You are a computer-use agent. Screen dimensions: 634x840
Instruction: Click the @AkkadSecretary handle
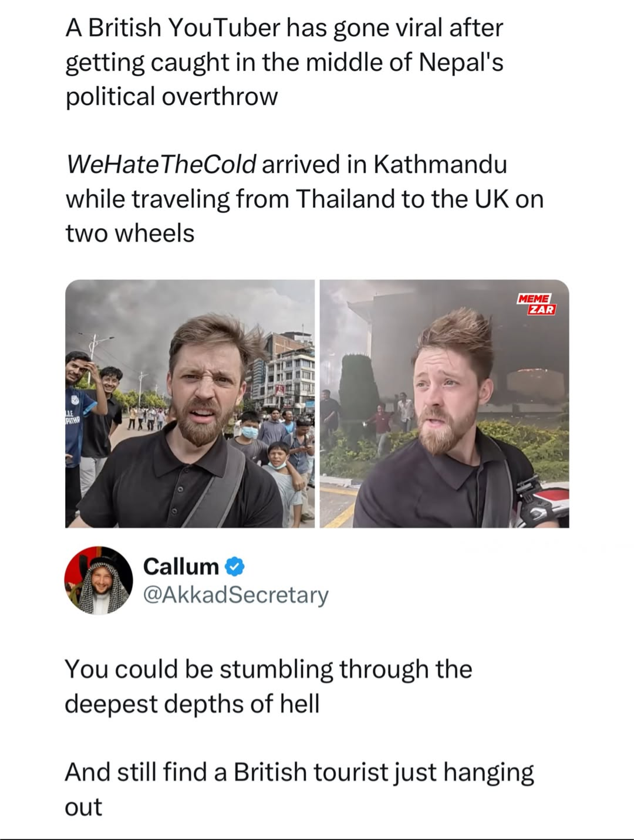[x=236, y=595]
